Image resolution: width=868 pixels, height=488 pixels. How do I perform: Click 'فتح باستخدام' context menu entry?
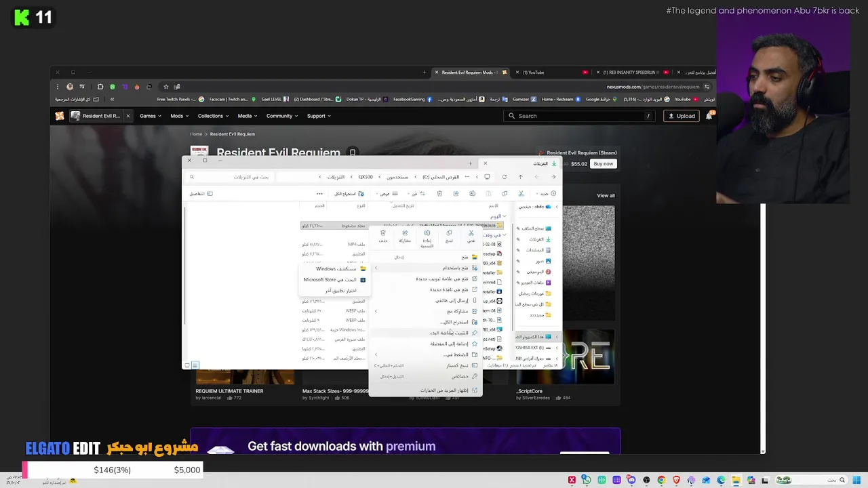coord(426,268)
